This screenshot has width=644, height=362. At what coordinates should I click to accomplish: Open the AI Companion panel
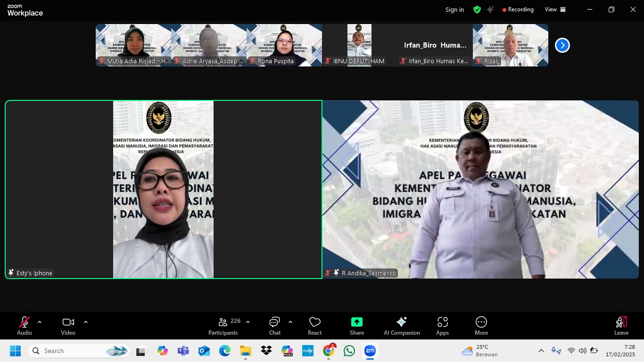(401, 326)
